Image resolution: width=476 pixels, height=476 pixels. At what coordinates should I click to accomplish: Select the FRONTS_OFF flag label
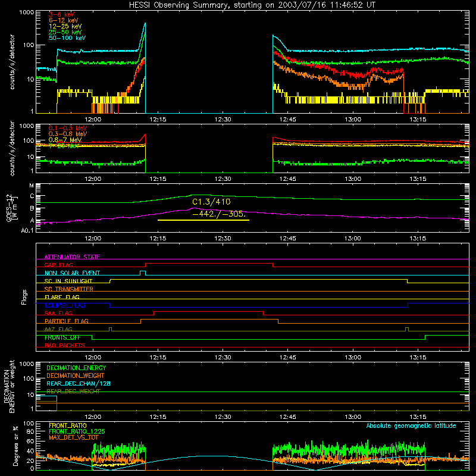[x=62, y=337]
